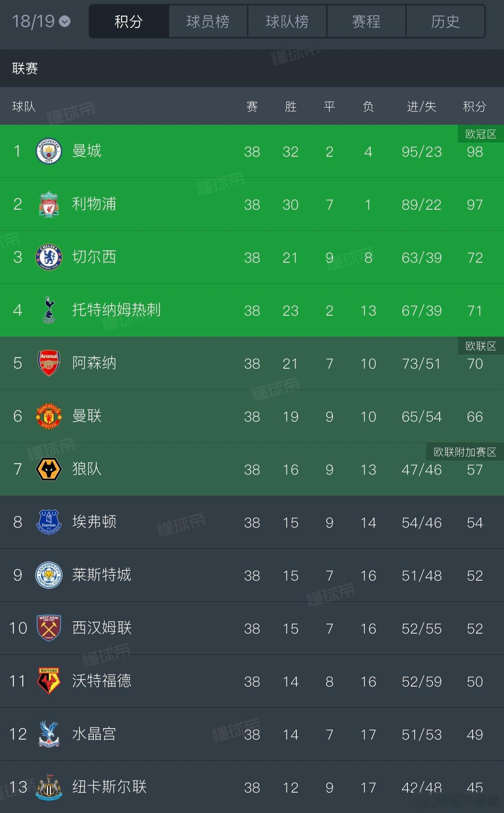
Task: Click the Leicester City fox crest
Action: click(x=49, y=575)
